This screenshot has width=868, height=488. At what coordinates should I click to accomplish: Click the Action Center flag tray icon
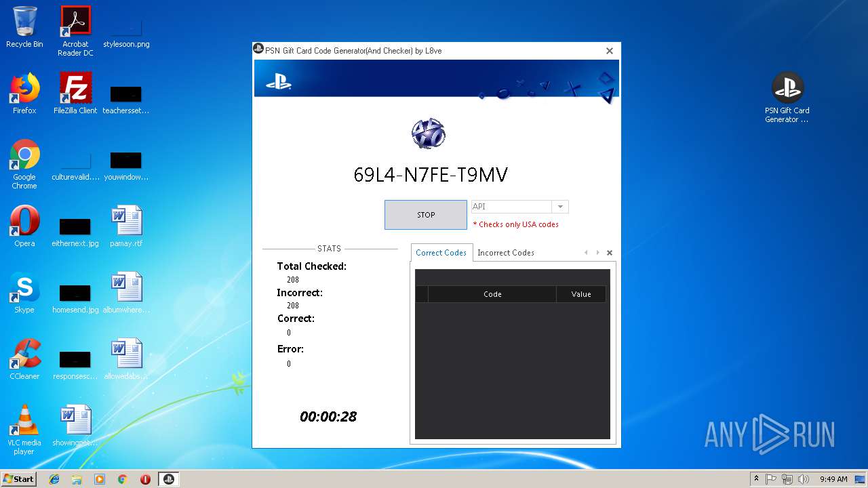pyautogui.click(x=771, y=479)
